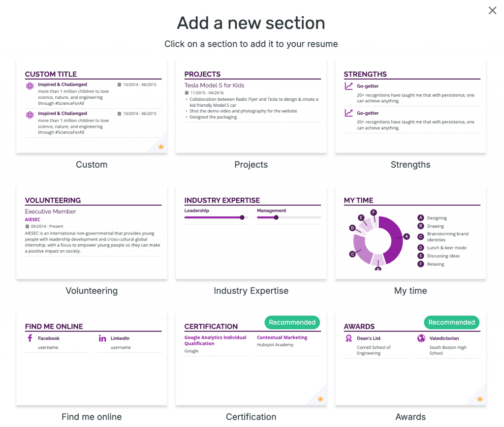
Task: Click the LinkedIn icon in Find Me Online
Action: pos(102,338)
